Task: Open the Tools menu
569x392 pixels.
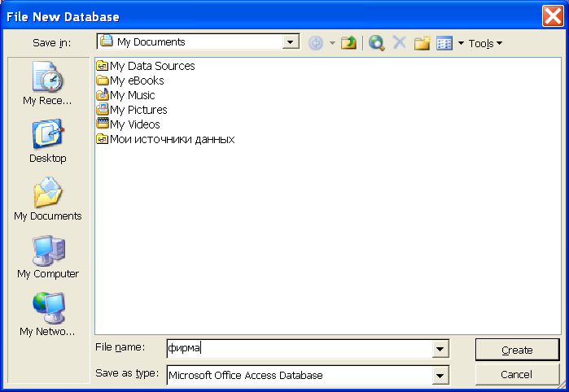Action: pyautogui.click(x=485, y=44)
